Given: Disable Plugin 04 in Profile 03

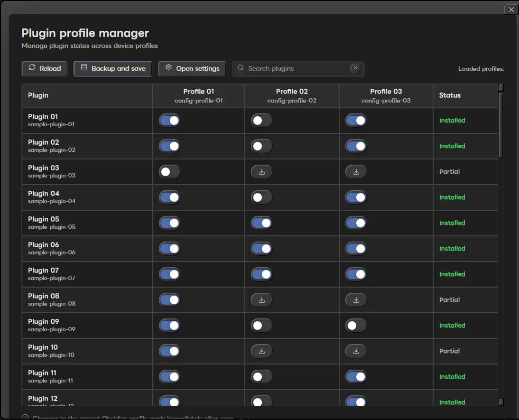Looking at the screenshot, I should click(356, 197).
